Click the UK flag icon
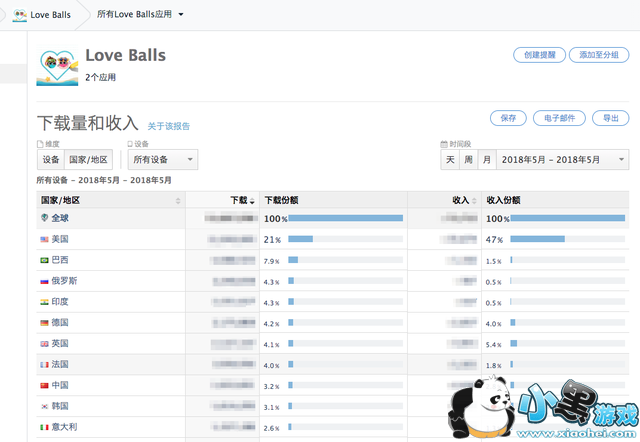Screen dimensions: 640x442 click(x=44, y=344)
